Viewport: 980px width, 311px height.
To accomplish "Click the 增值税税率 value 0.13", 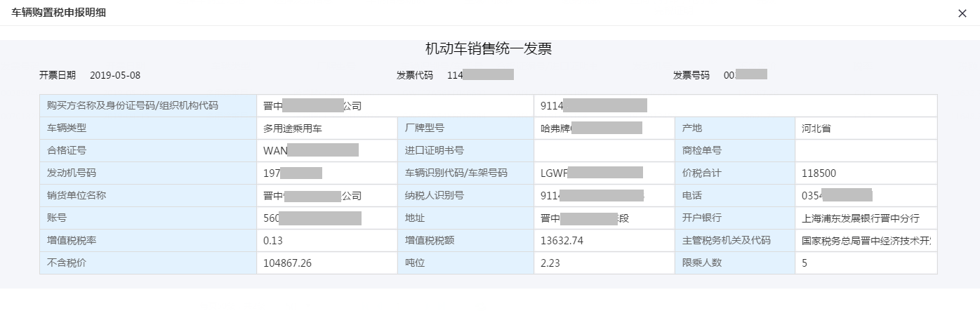I will coord(272,241).
